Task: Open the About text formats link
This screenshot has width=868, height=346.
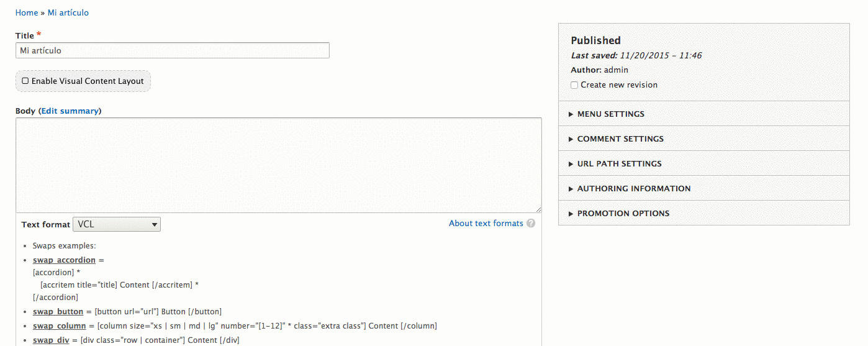Action: click(486, 223)
